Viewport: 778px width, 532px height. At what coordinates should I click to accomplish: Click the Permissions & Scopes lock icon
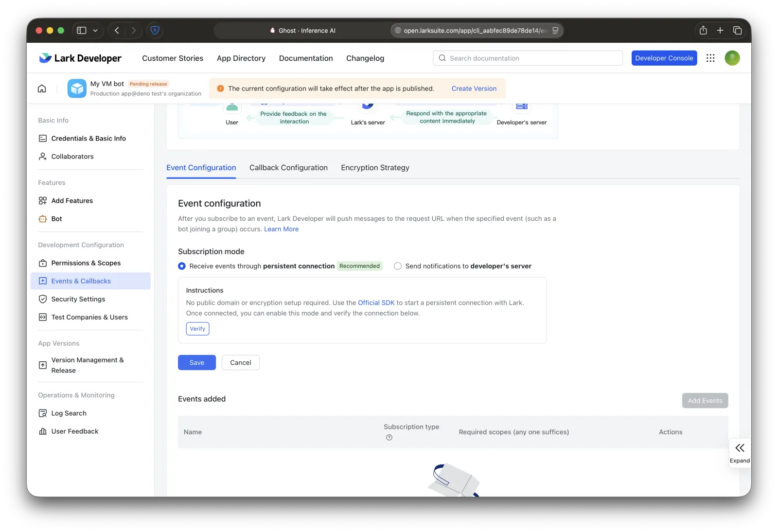[x=43, y=263]
